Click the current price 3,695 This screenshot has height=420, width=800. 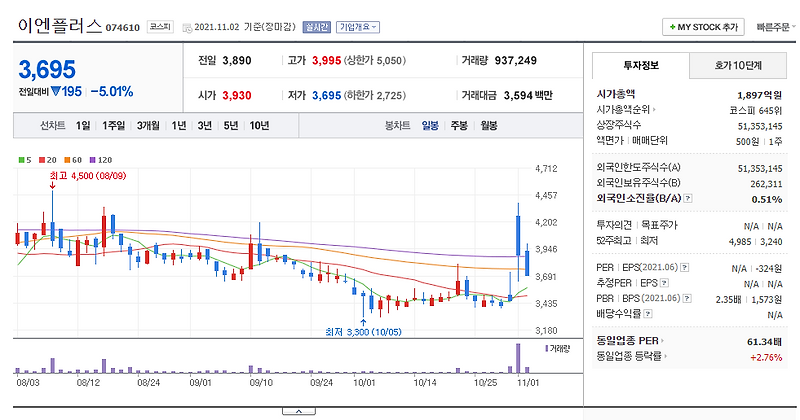[x=47, y=69]
